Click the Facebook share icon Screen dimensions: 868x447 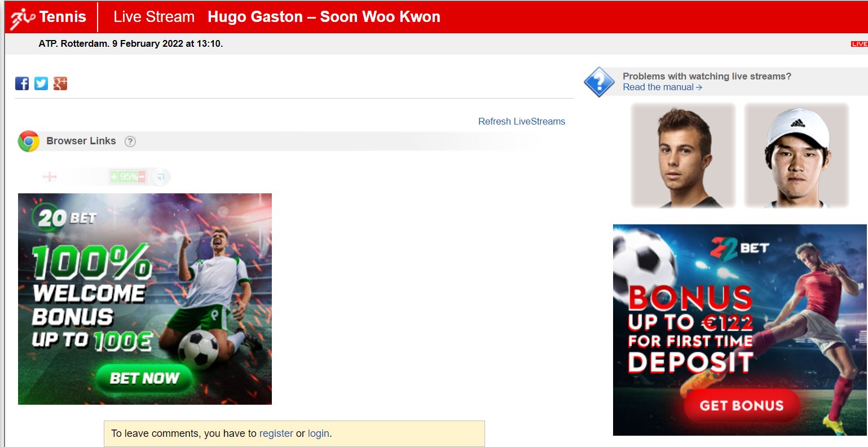pyautogui.click(x=22, y=83)
